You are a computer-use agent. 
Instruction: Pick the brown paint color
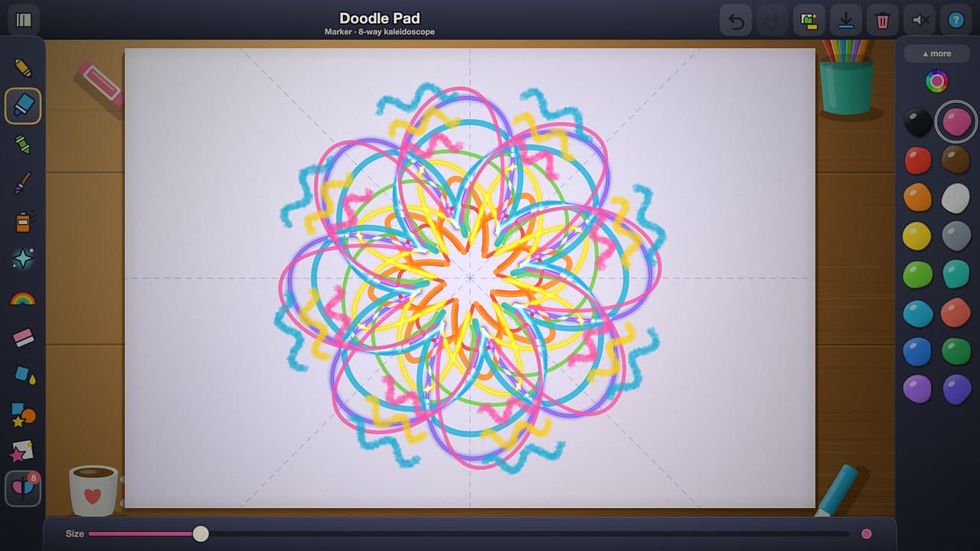(x=956, y=160)
